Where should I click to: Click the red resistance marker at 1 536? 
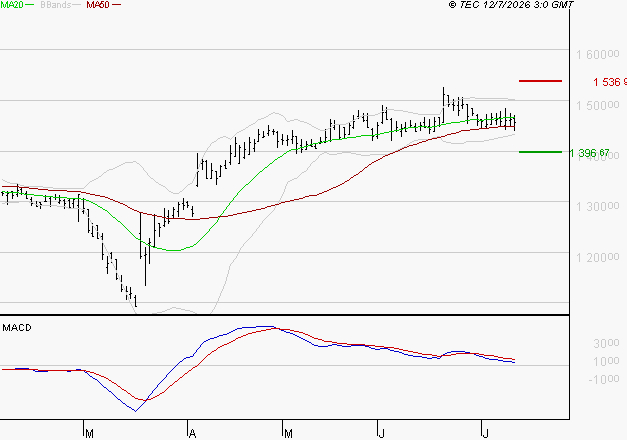(540, 81)
